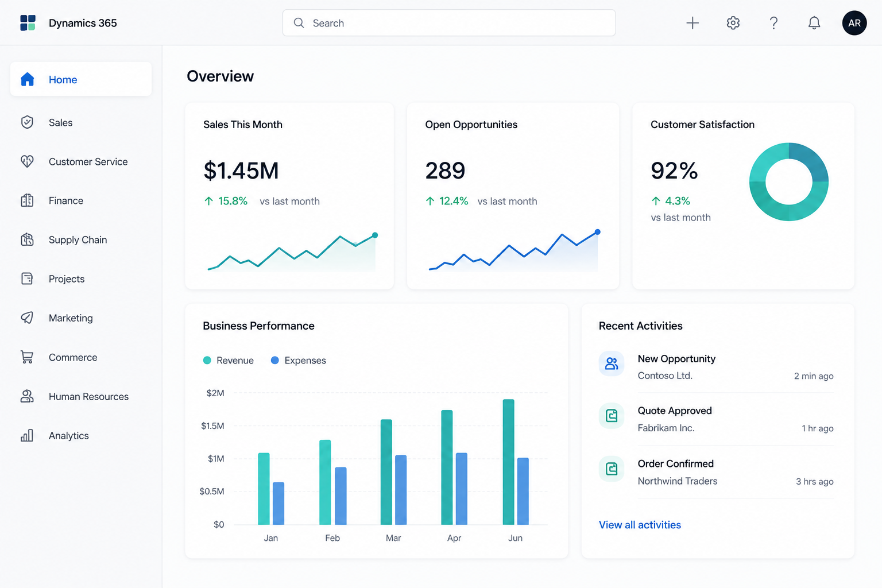Click the search magnifier icon

(x=299, y=23)
